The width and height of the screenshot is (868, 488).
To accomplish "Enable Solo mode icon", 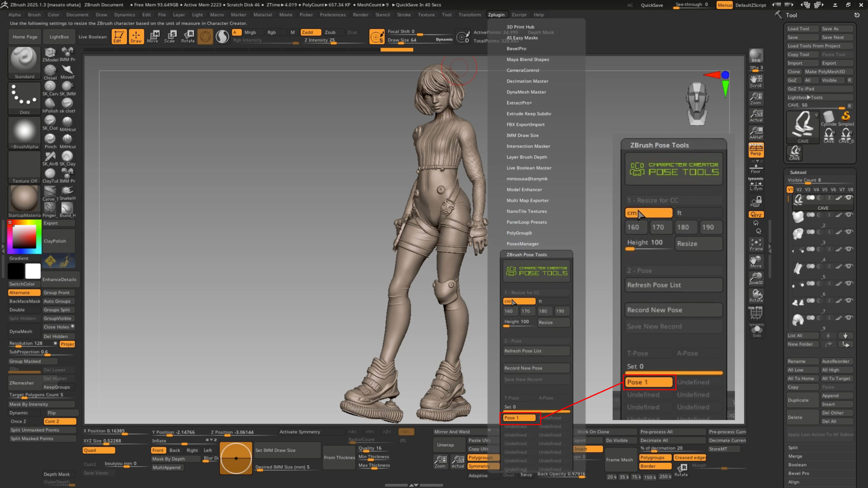I will (x=756, y=331).
